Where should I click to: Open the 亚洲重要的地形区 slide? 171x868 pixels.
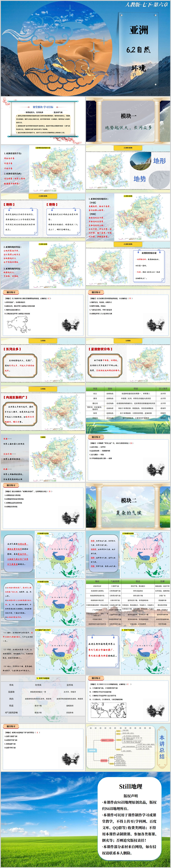pyautogui.click(x=128, y=217)
